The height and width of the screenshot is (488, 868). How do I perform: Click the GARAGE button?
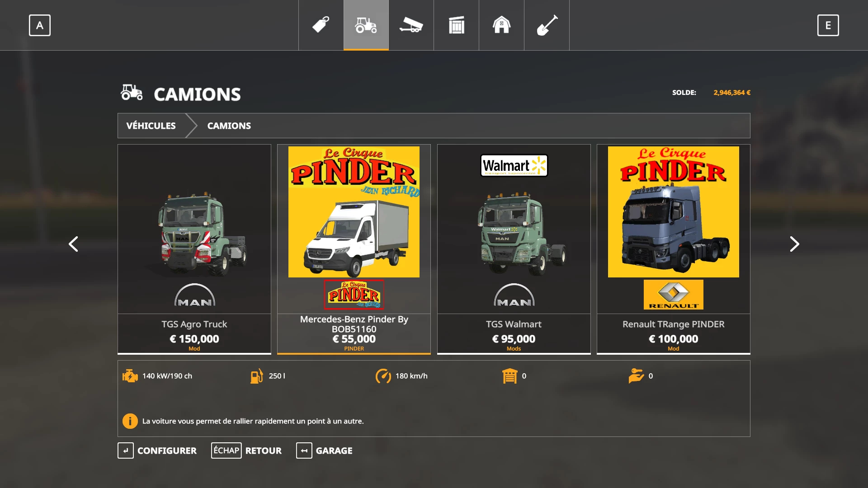pos(325,450)
